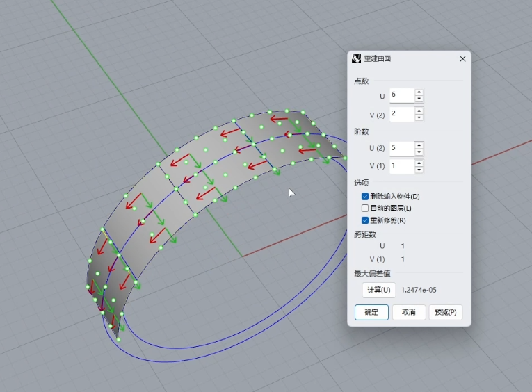Decrease degree V with down arrow
532x392 pixels.
[419, 170]
